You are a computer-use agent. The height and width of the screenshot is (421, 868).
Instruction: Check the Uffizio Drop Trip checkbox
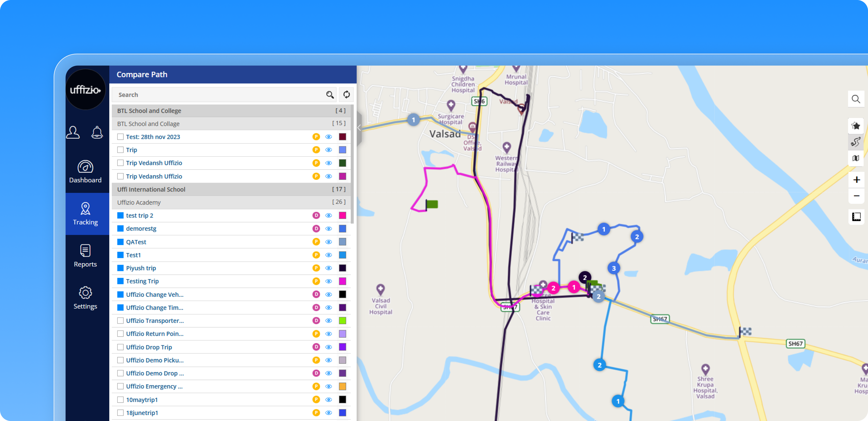click(x=120, y=347)
